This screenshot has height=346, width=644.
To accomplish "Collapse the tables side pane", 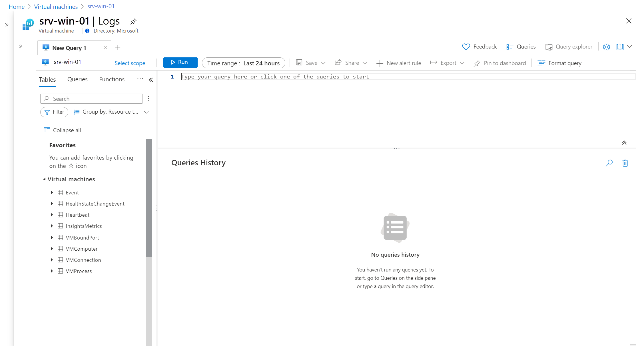I will coord(151,80).
